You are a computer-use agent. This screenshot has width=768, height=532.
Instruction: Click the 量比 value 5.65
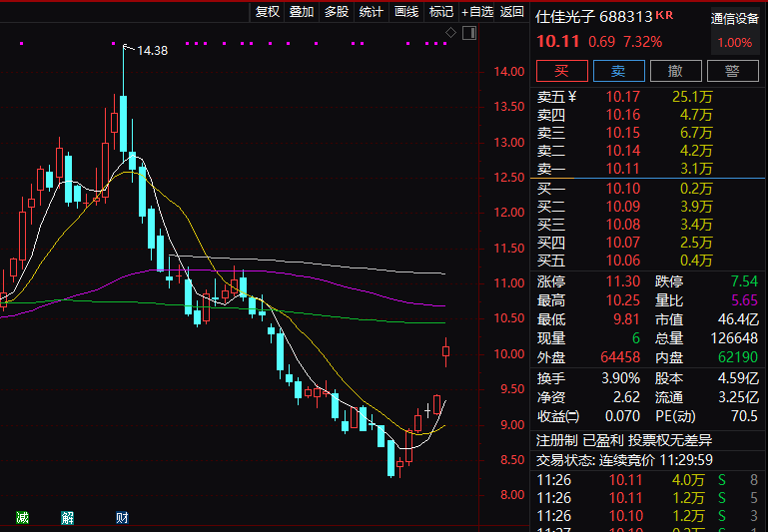744,300
